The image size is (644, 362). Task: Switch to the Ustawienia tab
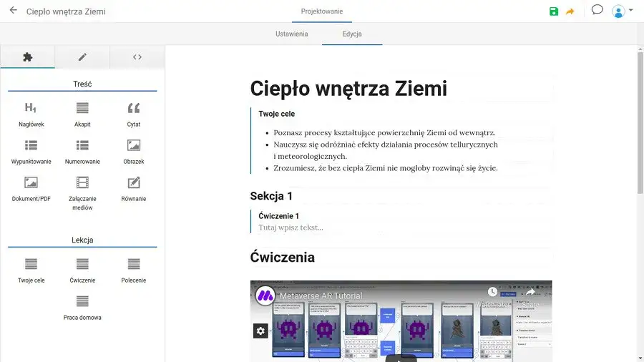(292, 34)
